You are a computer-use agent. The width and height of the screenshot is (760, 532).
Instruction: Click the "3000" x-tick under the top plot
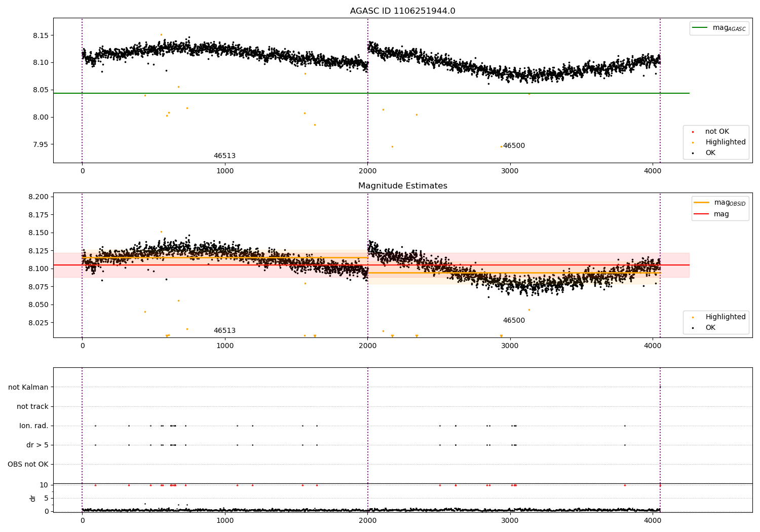click(x=510, y=171)
